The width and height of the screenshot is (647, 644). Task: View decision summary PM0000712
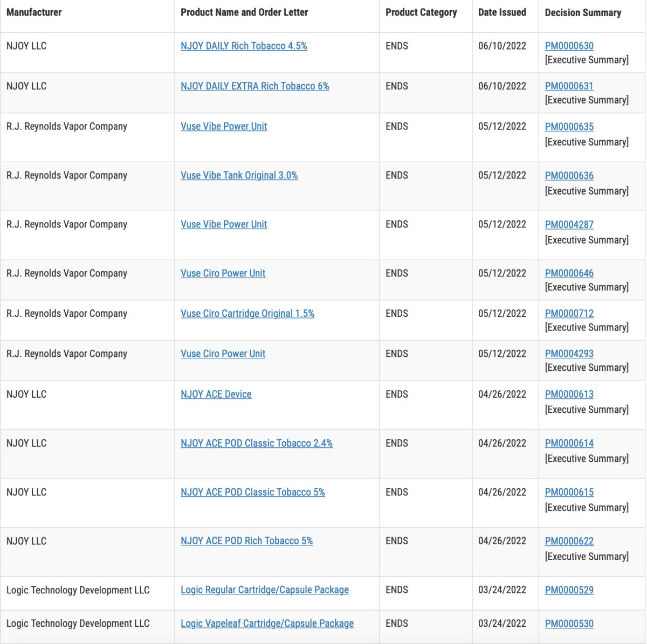point(569,314)
